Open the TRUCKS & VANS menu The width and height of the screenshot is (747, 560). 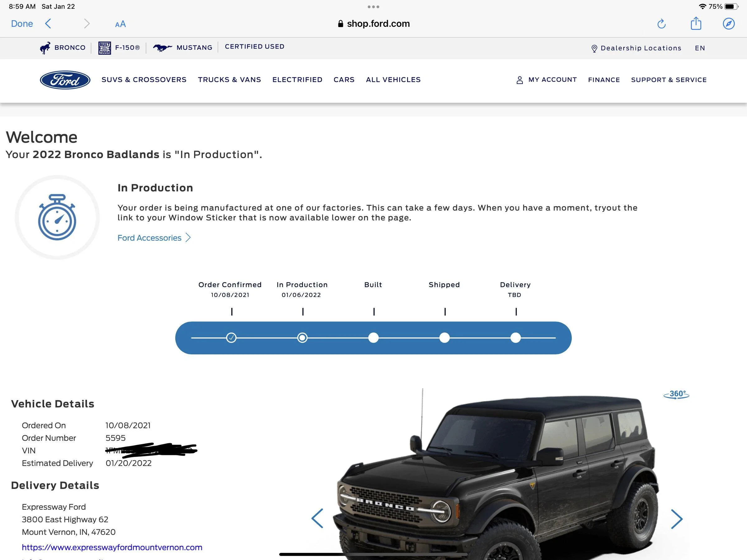[x=229, y=80]
